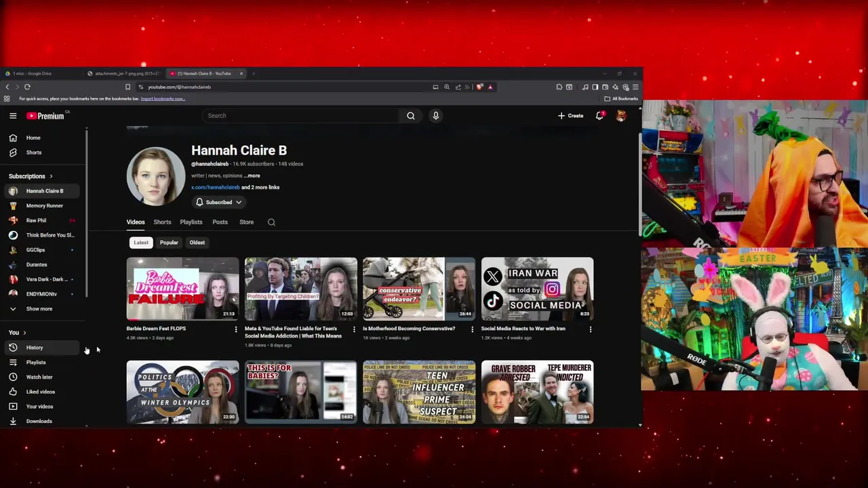Open History in the sidebar
The image size is (868, 488).
(x=43, y=348)
